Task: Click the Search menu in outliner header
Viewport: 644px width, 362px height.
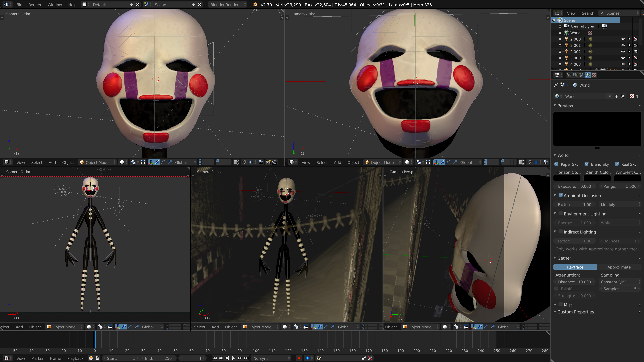Action: click(588, 13)
